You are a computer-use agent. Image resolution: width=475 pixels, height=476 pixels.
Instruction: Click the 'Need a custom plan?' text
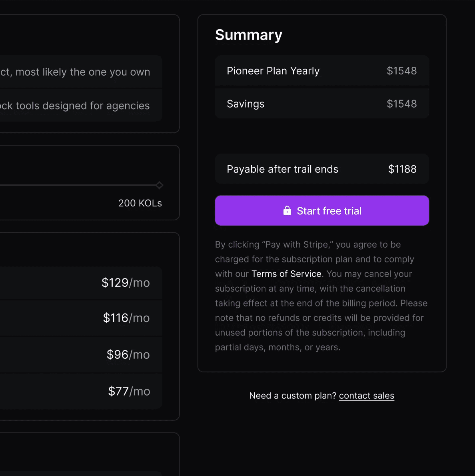[293, 396]
